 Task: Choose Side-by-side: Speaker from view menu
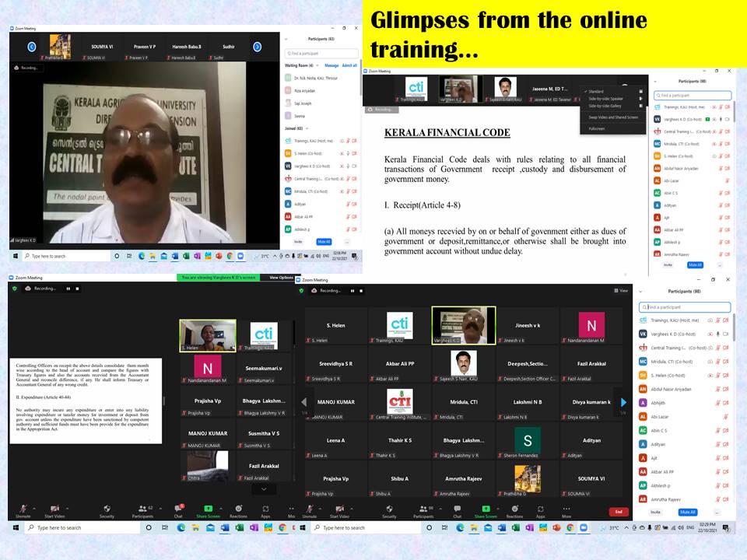612,99
